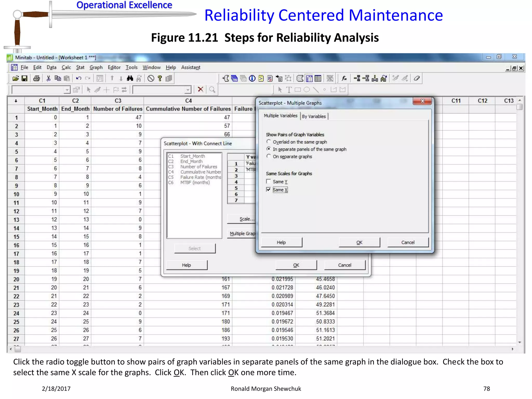Screen dimensions: 532x399
Task: Click the C12 column header
Action: coord(482,101)
